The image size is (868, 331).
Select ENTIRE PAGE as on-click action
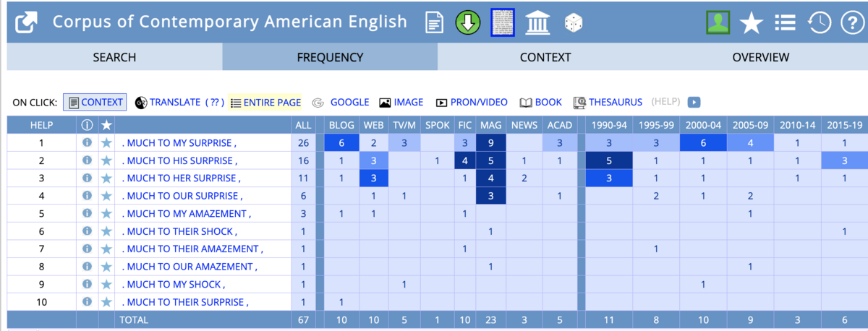265,103
